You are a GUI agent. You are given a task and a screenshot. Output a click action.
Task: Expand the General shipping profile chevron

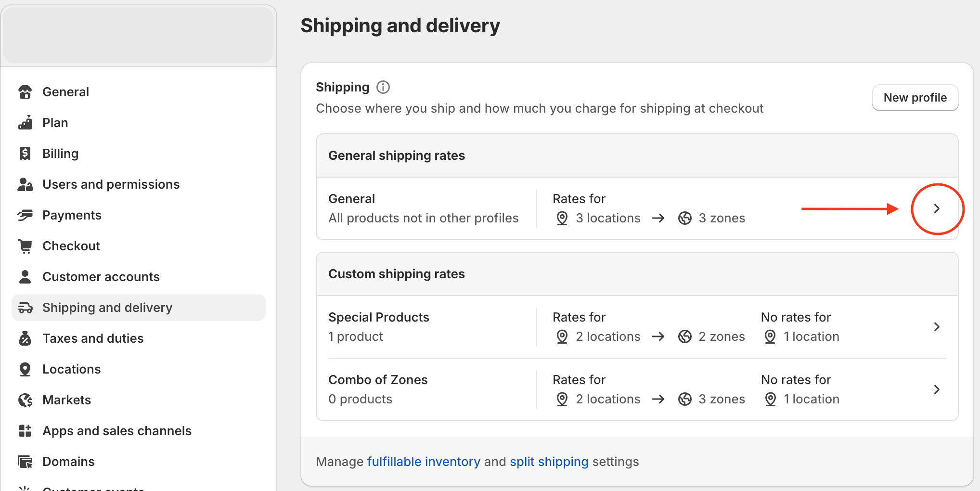click(937, 208)
